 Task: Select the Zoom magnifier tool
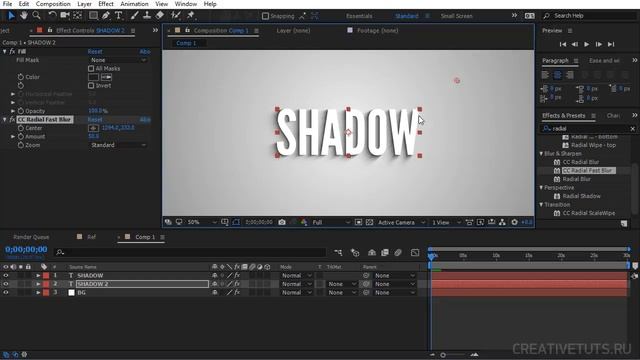(36, 16)
